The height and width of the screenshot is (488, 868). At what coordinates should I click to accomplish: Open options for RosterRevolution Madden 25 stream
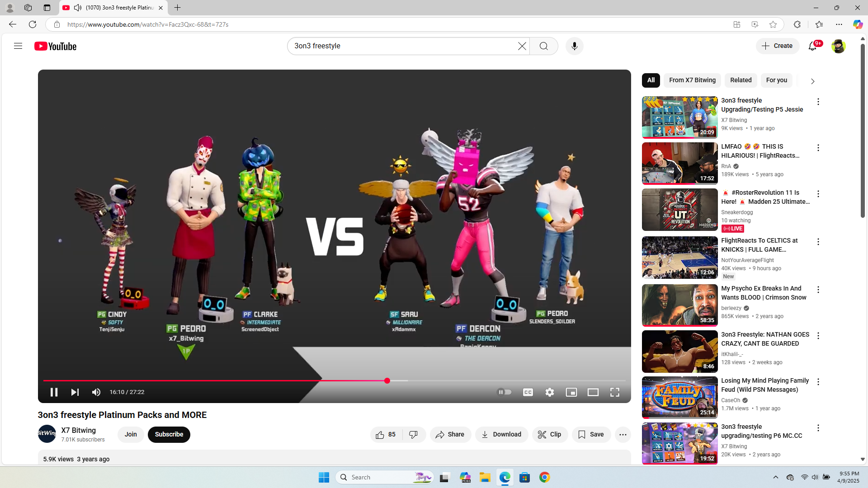click(818, 194)
